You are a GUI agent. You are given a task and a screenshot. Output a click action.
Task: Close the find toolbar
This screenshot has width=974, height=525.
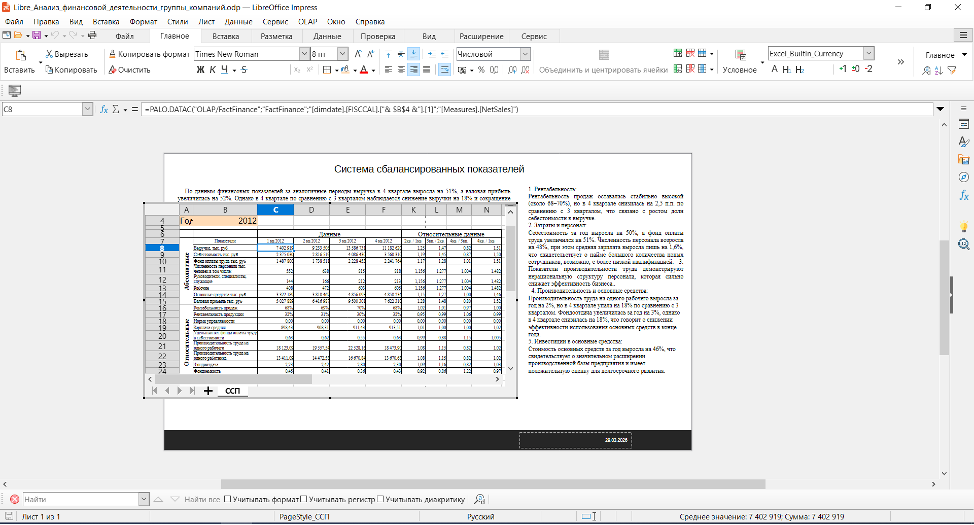[14, 499]
